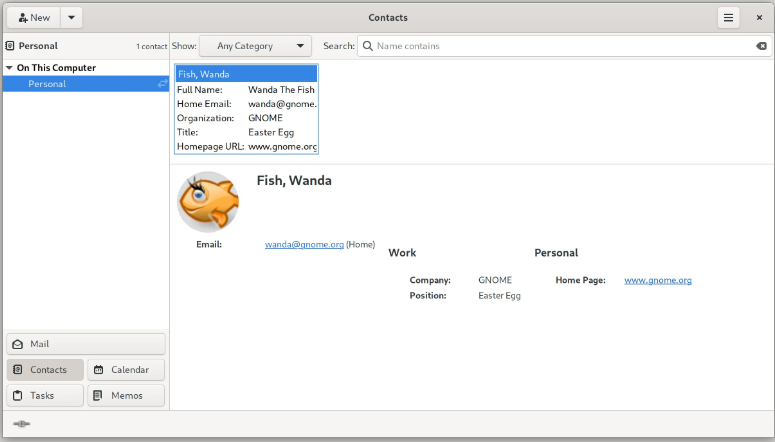The height and width of the screenshot is (442, 775).
Task: Click the magnifier icon in the search box
Action: point(367,46)
